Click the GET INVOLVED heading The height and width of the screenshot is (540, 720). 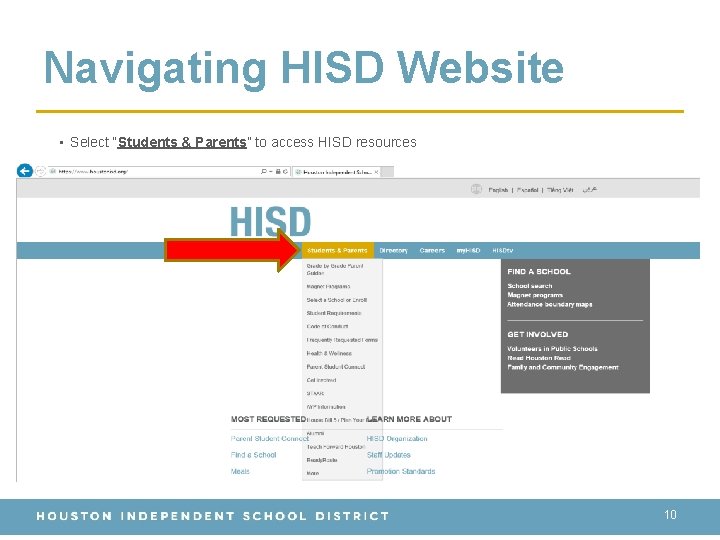pos(538,334)
